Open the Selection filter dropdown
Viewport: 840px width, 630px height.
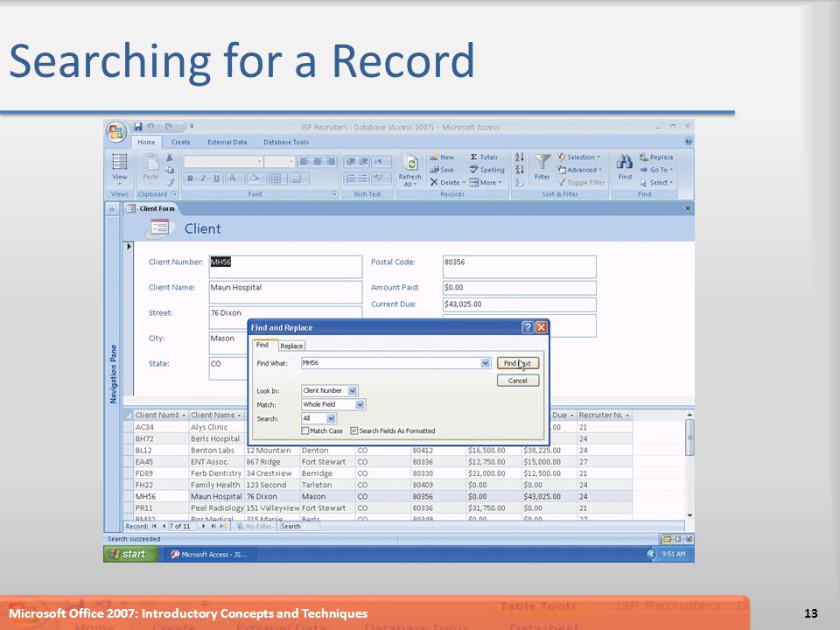point(578,157)
